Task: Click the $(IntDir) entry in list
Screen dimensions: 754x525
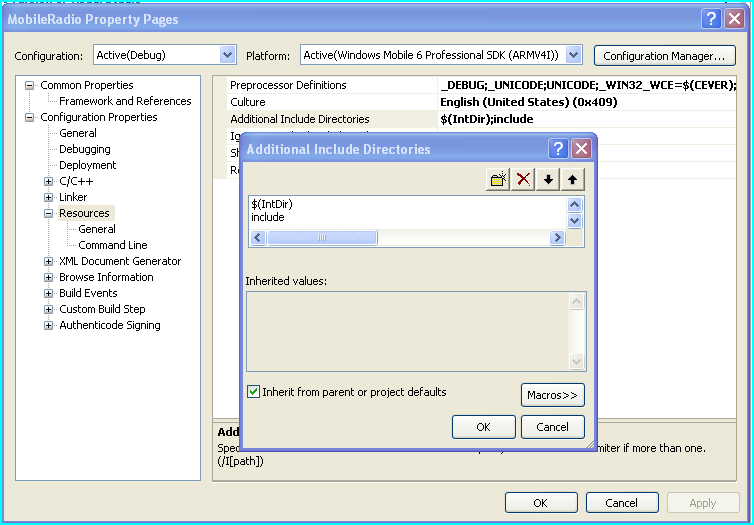Action: pyautogui.click(x=272, y=204)
